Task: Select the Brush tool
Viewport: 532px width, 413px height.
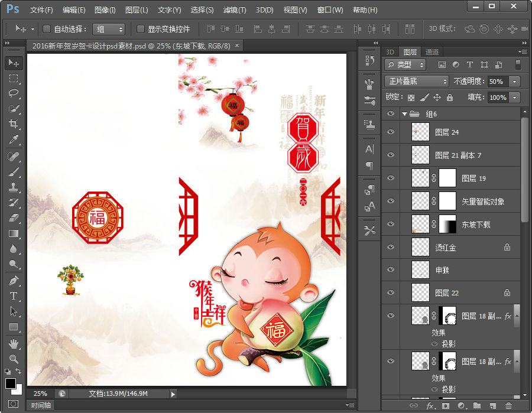Action: [x=14, y=171]
